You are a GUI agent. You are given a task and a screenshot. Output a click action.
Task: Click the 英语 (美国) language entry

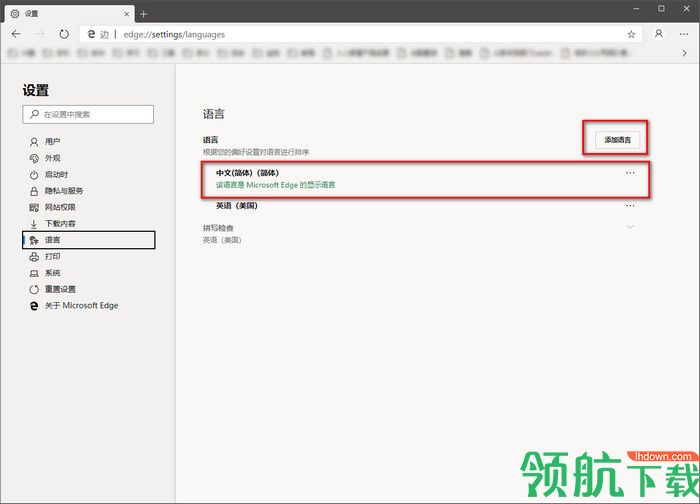pos(237,205)
